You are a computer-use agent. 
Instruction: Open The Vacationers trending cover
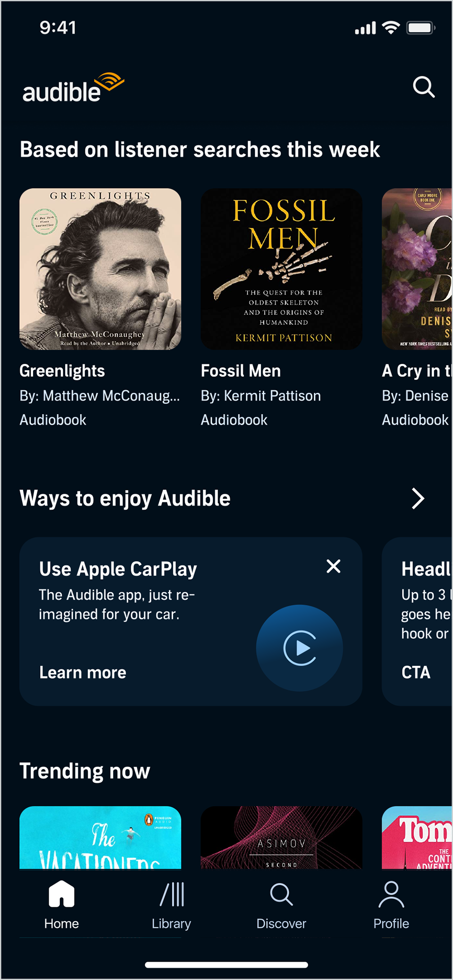click(100, 838)
